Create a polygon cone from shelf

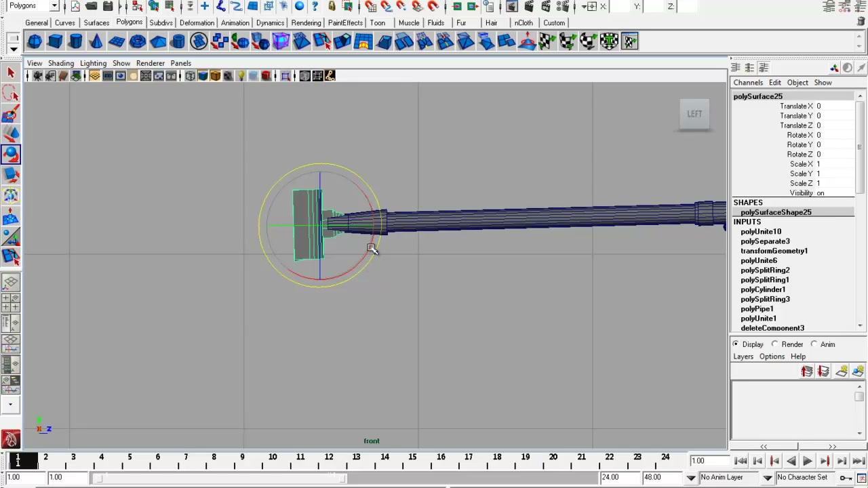point(96,41)
